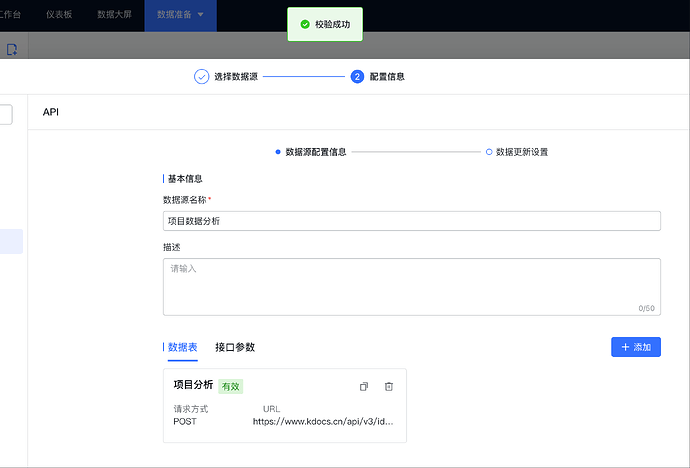The height and width of the screenshot is (468, 690).
Task: Click the step 2 配置信息 indicator
Action: [357, 77]
